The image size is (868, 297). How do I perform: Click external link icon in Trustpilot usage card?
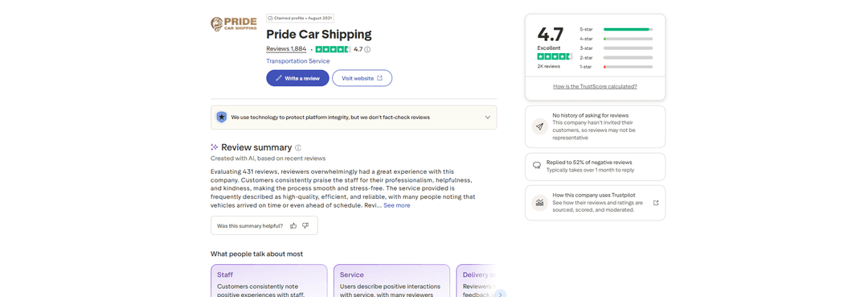pyautogui.click(x=656, y=203)
